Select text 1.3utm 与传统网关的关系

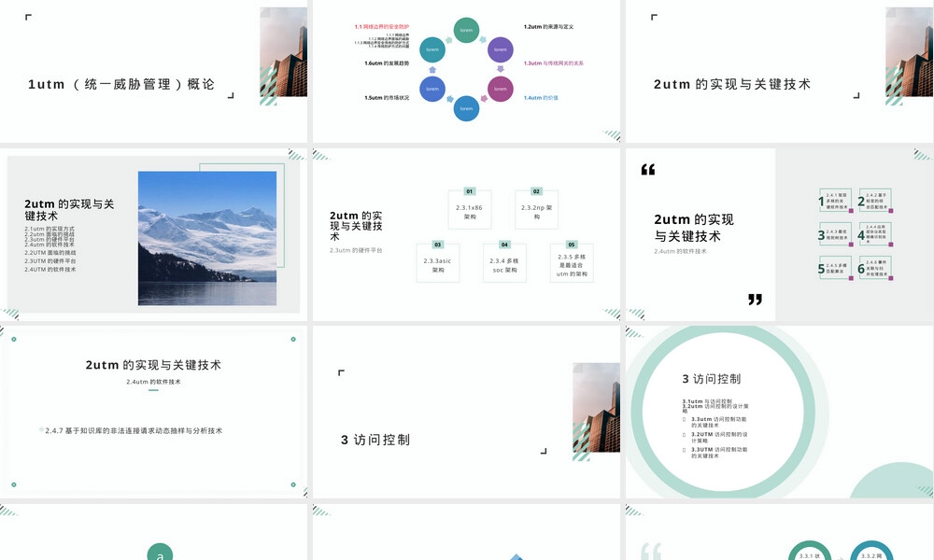[553, 63]
